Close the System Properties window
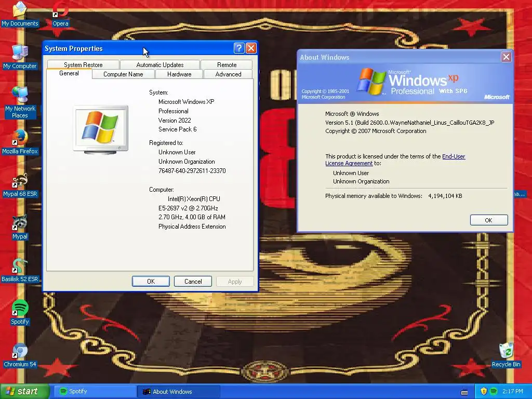The width and height of the screenshot is (532, 399). coord(251,48)
